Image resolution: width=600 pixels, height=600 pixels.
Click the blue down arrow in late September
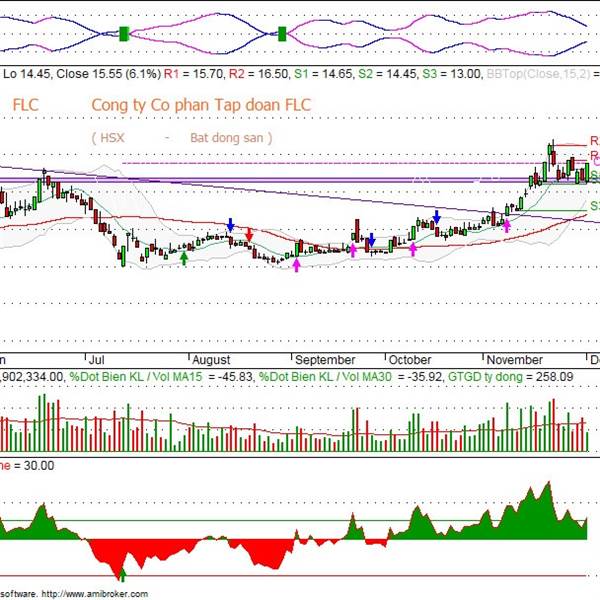pos(371,240)
